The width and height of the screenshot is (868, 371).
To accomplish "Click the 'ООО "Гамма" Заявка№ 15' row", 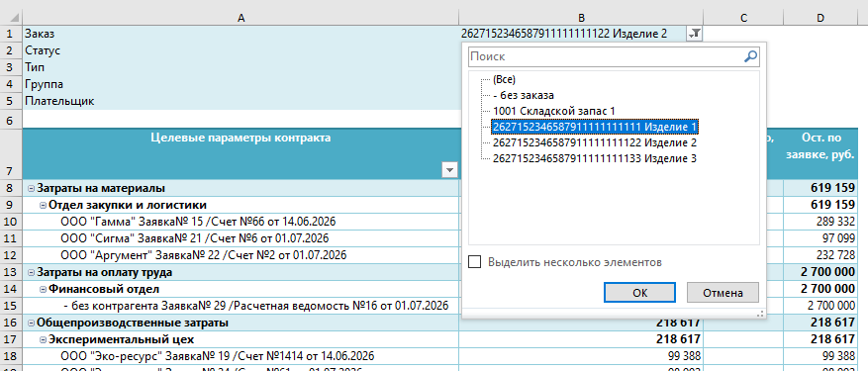I will point(241,222).
